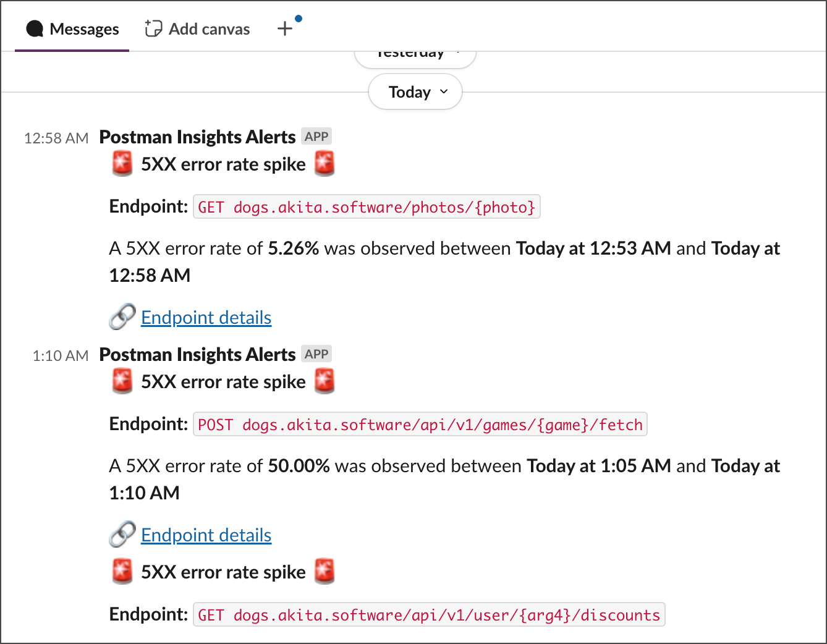The height and width of the screenshot is (644, 827).
Task: Click the right siren emoji above discounts endpoint
Action: click(324, 572)
